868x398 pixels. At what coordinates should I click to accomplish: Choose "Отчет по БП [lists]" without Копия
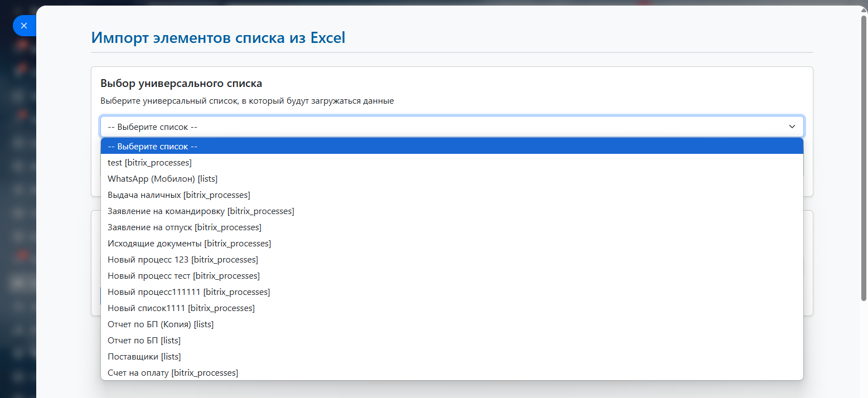(x=144, y=341)
